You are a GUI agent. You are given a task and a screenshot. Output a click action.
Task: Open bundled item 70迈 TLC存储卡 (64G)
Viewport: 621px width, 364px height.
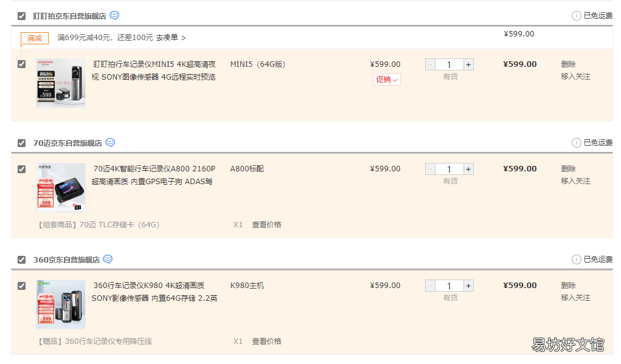tap(99, 225)
